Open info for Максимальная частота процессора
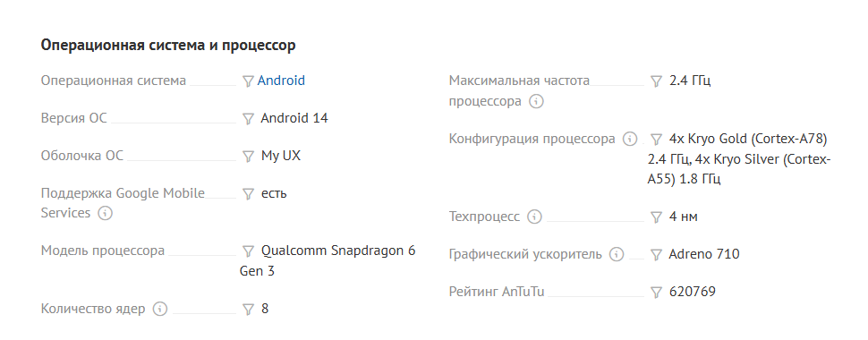This screenshot has height=340, width=868. [x=536, y=102]
